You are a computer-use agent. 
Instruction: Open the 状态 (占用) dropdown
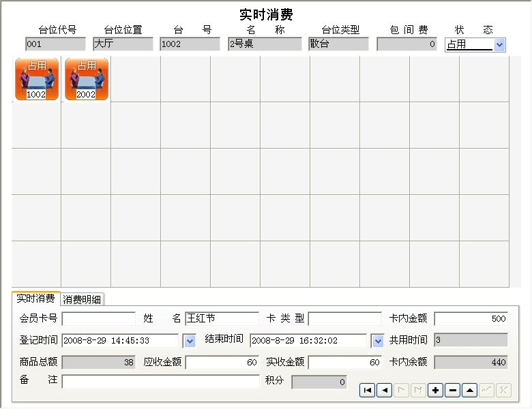pos(499,45)
